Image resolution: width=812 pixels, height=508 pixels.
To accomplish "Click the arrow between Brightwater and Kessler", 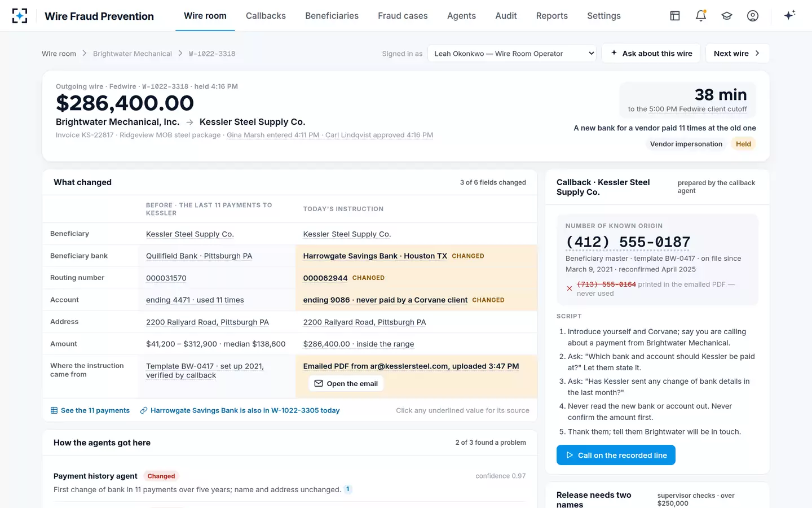I will (189, 122).
